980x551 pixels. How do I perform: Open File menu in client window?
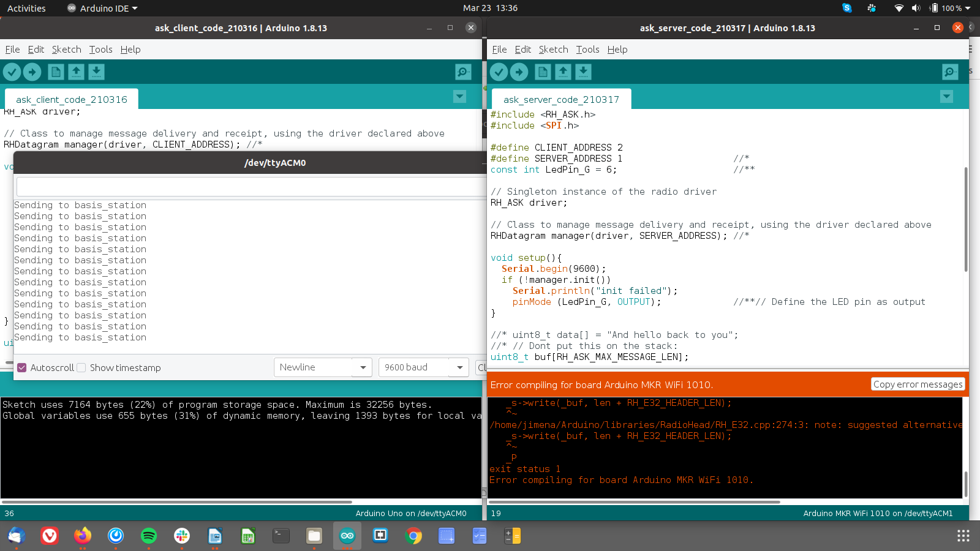12,50
